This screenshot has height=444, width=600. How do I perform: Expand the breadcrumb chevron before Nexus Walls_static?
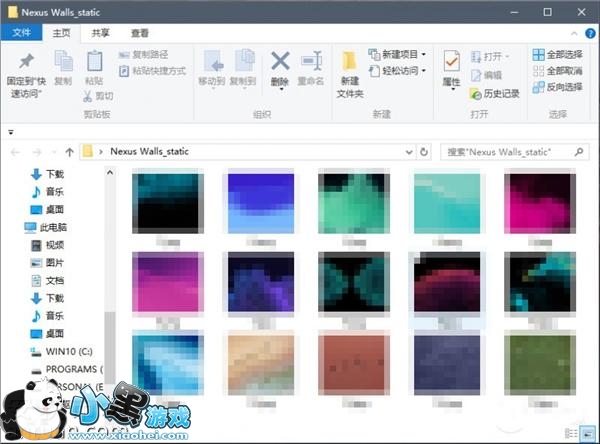coord(101,152)
